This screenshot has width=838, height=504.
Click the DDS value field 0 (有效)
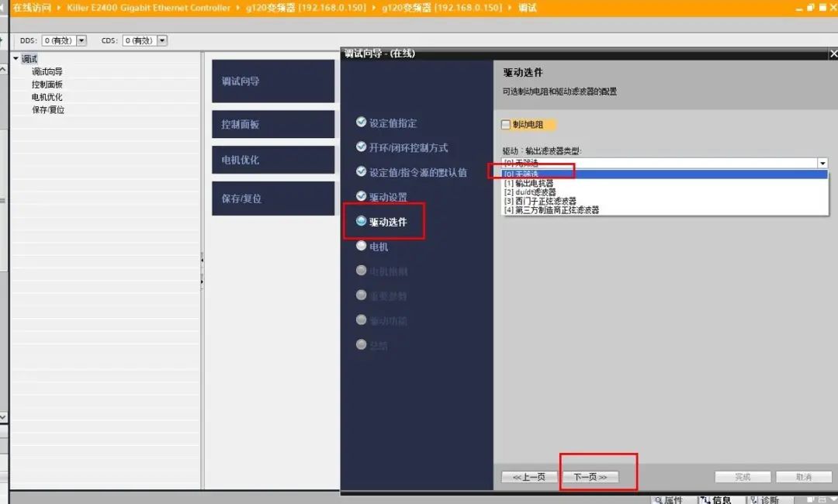(x=59, y=40)
